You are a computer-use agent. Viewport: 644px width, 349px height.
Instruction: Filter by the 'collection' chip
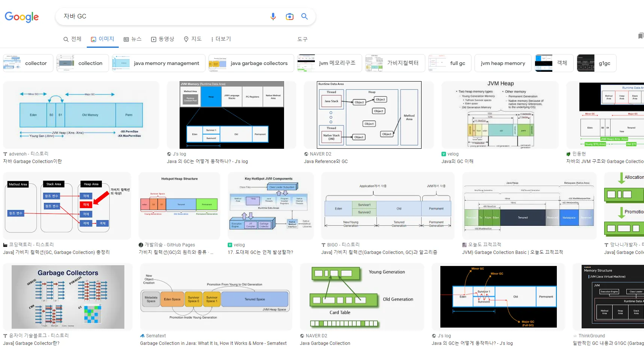pyautogui.click(x=82, y=63)
